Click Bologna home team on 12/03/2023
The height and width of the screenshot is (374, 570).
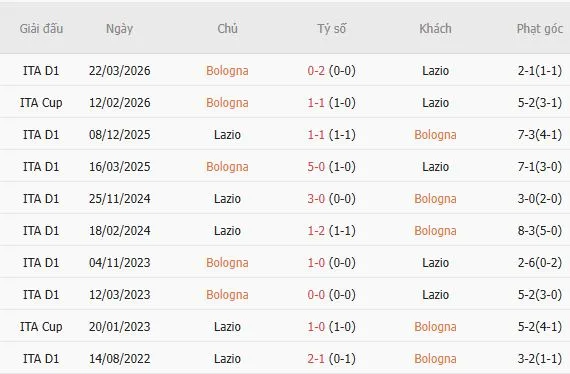[x=227, y=295]
